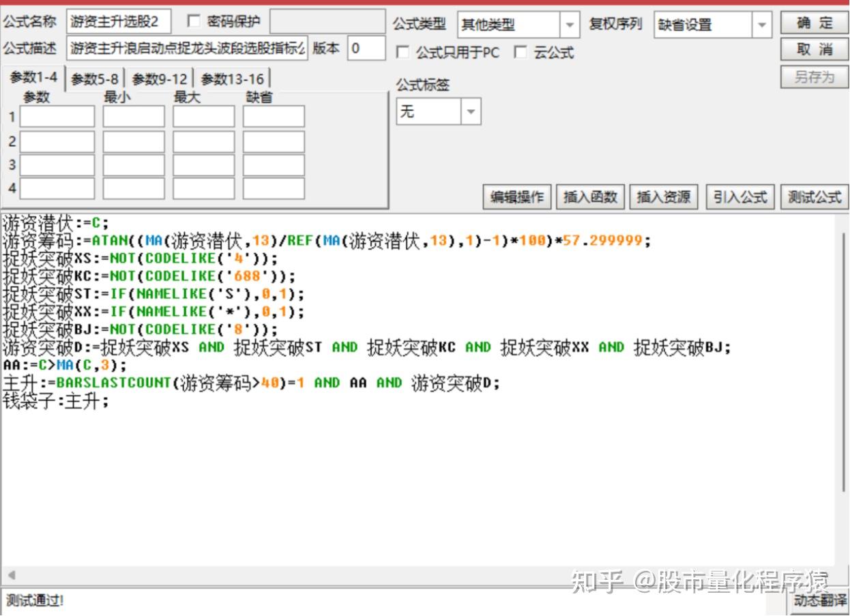Click the password input field
Image resolution: width=850 pixels, height=616 pixels.
[x=327, y=22]
